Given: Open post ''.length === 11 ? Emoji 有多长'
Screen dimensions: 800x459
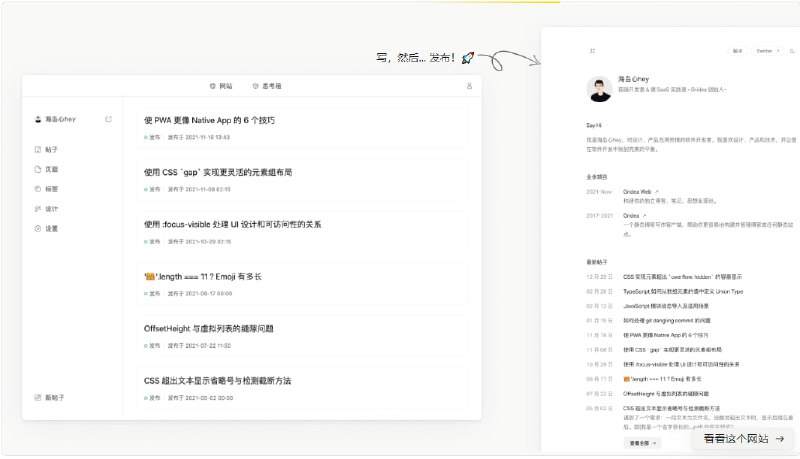Looking at the screenshot, I should pyautogui.click(x=302, y=284).
